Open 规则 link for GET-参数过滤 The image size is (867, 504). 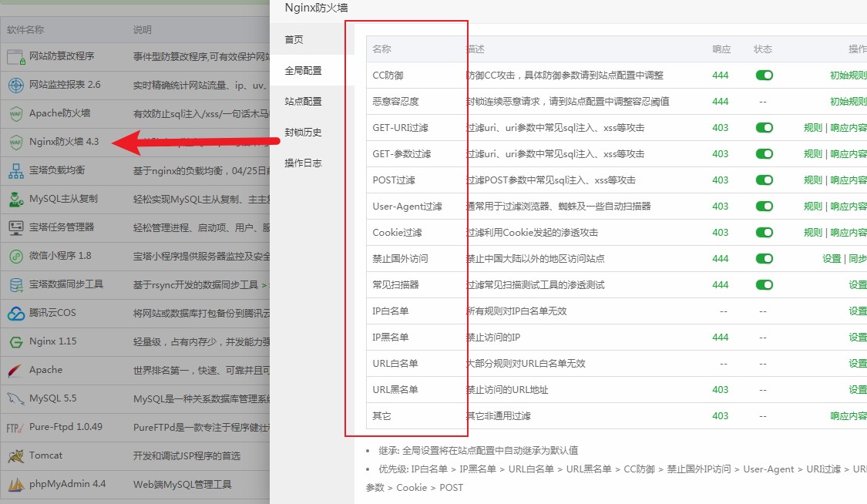813,153
